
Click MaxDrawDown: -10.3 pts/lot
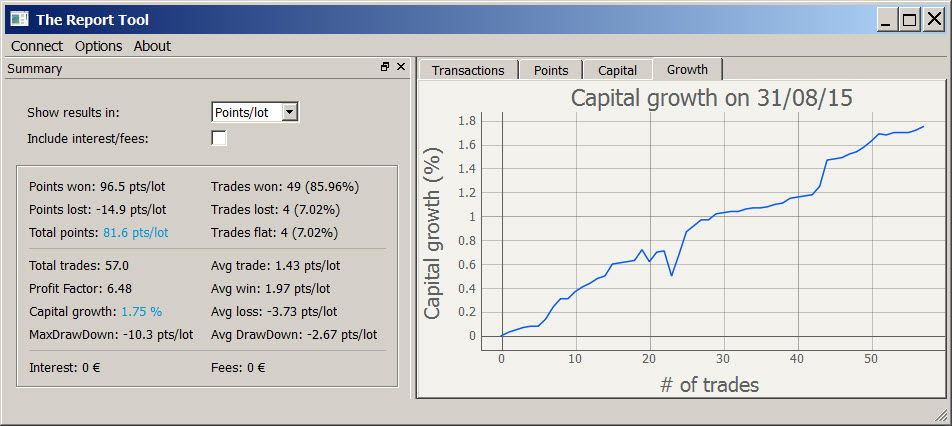[111, 334]
